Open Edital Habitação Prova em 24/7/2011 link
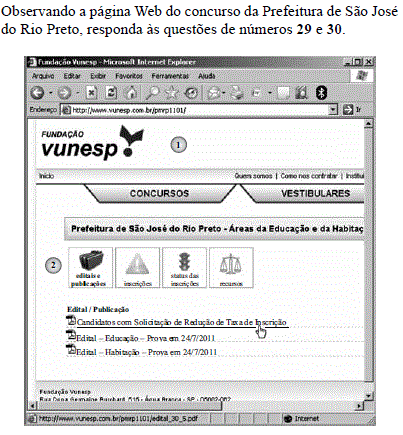The height and width of the screenshot is (435, 403). click(147, 352)
